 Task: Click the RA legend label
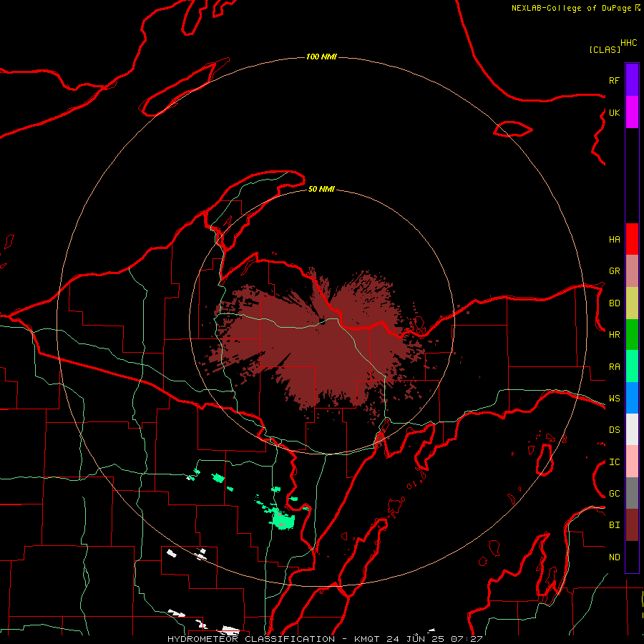(x=614, y=367)
